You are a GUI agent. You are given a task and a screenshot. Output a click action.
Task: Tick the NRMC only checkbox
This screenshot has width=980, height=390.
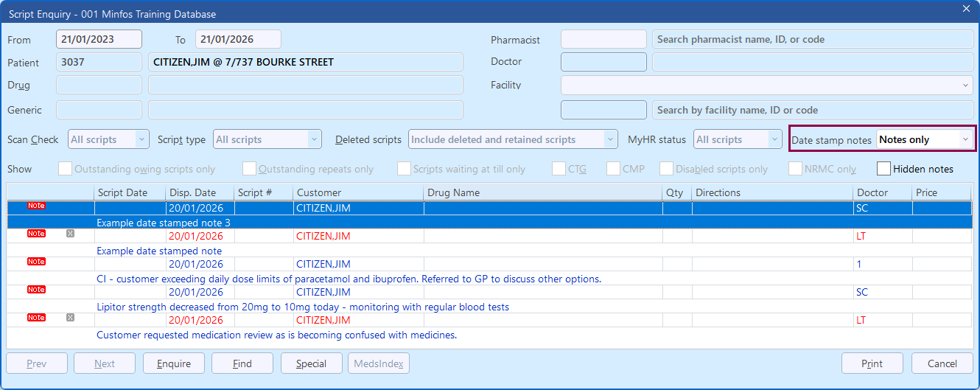[795, 169]
